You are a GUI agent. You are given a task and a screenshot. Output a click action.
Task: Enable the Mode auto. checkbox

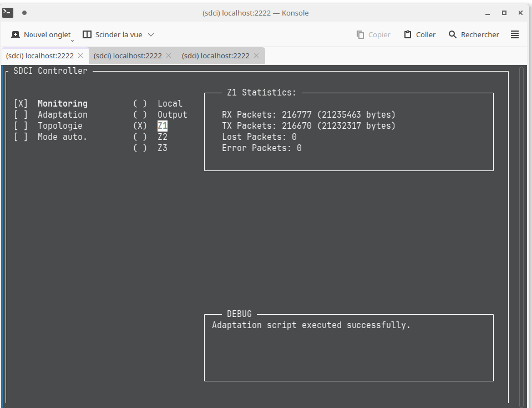pos(21,137)
